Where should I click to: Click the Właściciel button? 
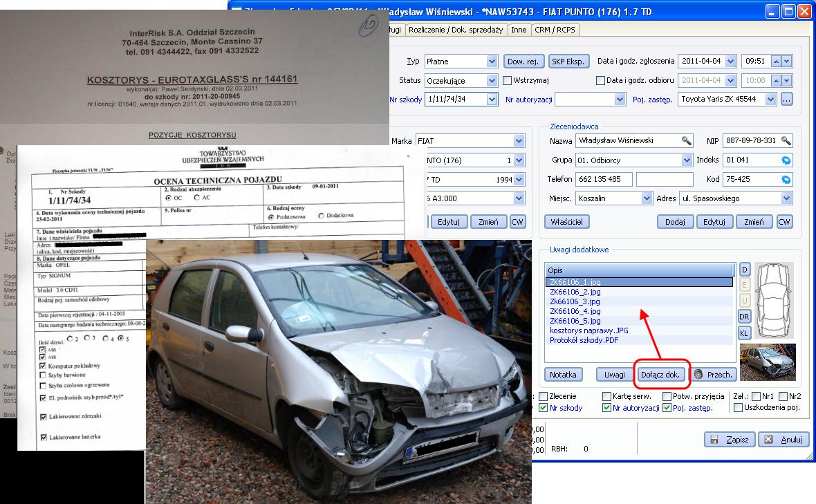tap(567, 221)
